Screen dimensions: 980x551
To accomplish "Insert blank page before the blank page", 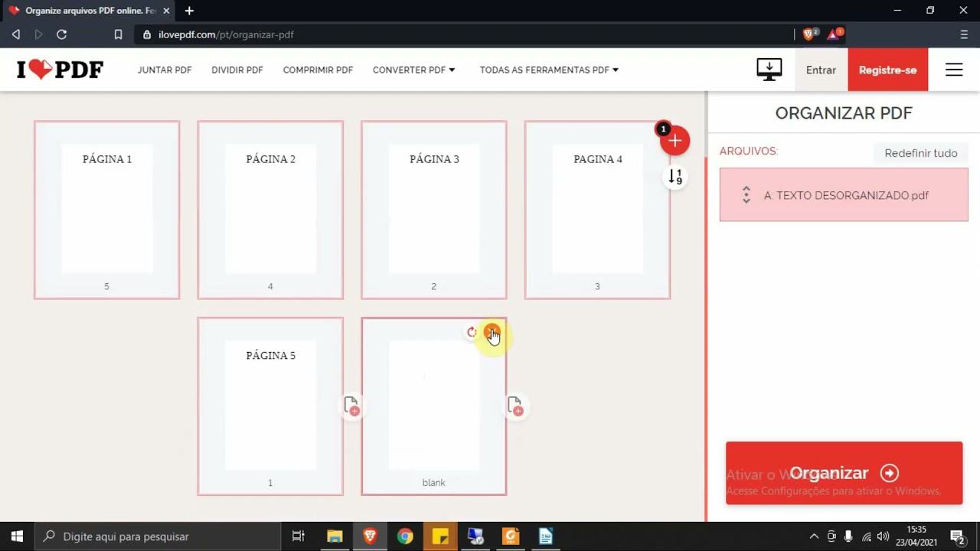I will (x=351, y=406).
